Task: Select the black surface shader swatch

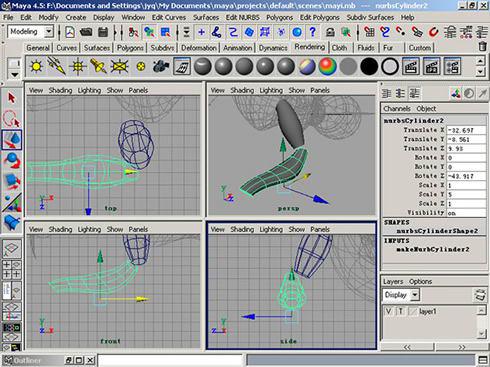Action: pos(369,66)
